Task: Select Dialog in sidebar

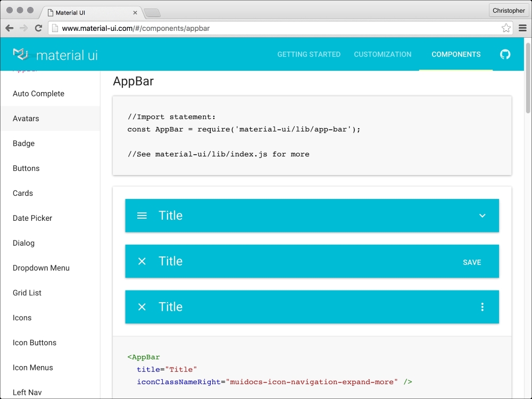Action: [50, 243]
